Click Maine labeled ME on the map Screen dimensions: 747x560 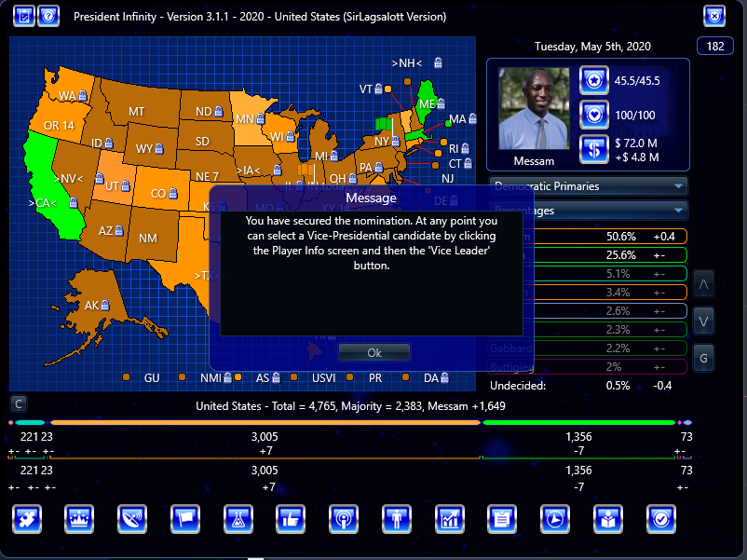tap(426, 102)
